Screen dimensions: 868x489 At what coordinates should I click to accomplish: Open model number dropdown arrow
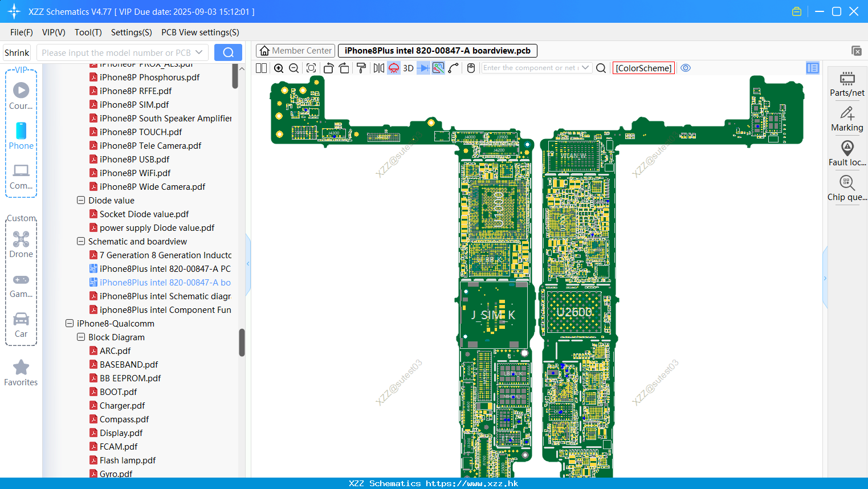coord(199,52)
